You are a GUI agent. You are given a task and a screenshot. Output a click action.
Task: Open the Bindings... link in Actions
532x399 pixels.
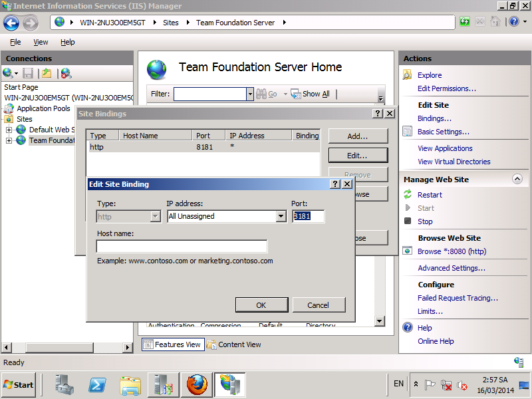pos(434,118)
